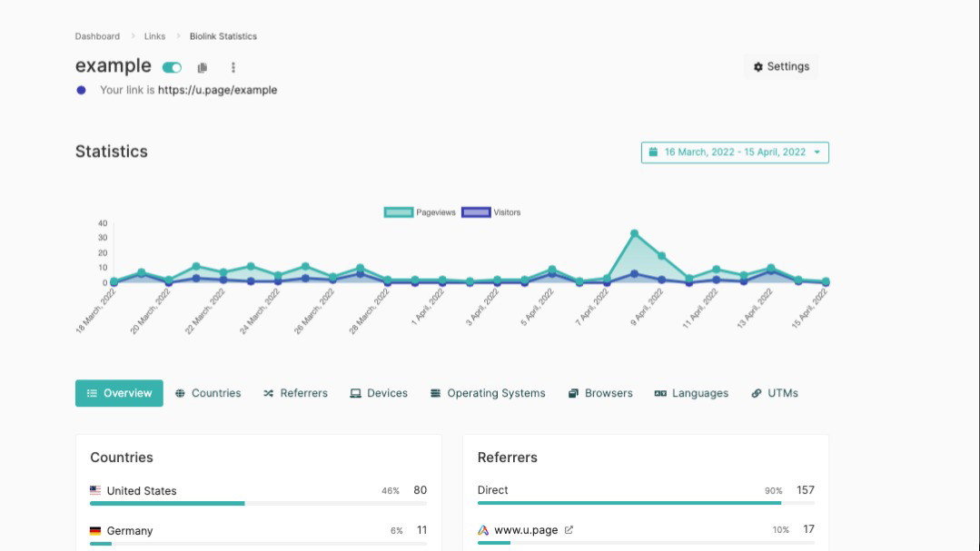Toggle Visitors series in chart legend

pos(491,212)
